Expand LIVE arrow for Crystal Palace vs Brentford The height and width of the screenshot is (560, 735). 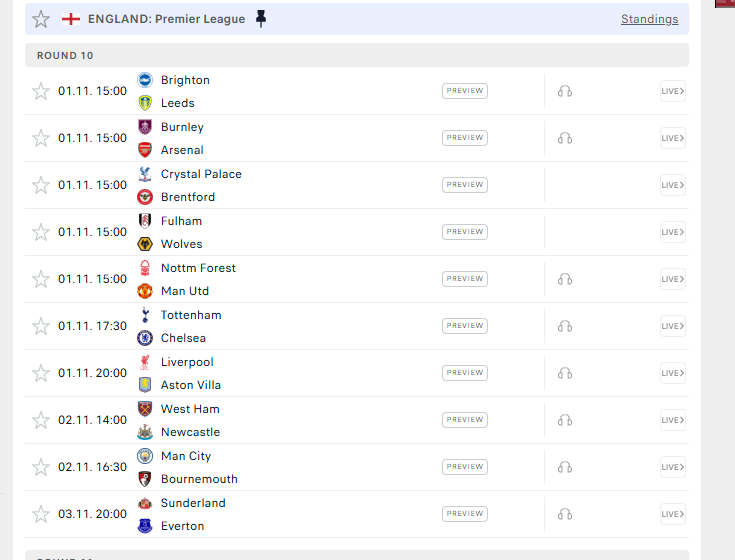coord(673,185)
